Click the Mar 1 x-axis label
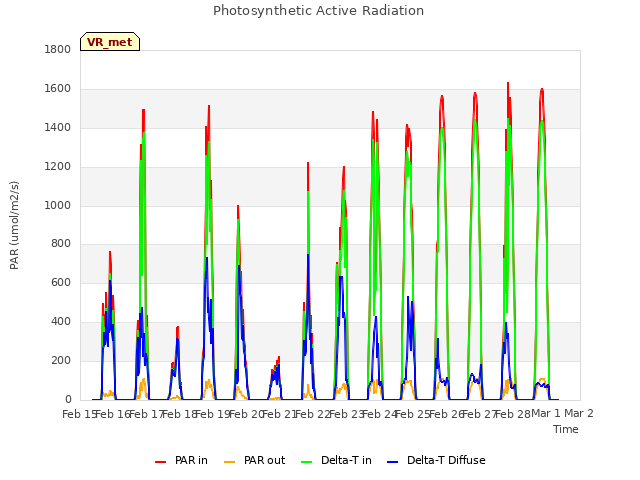640x480 pixels. point(546,414)
